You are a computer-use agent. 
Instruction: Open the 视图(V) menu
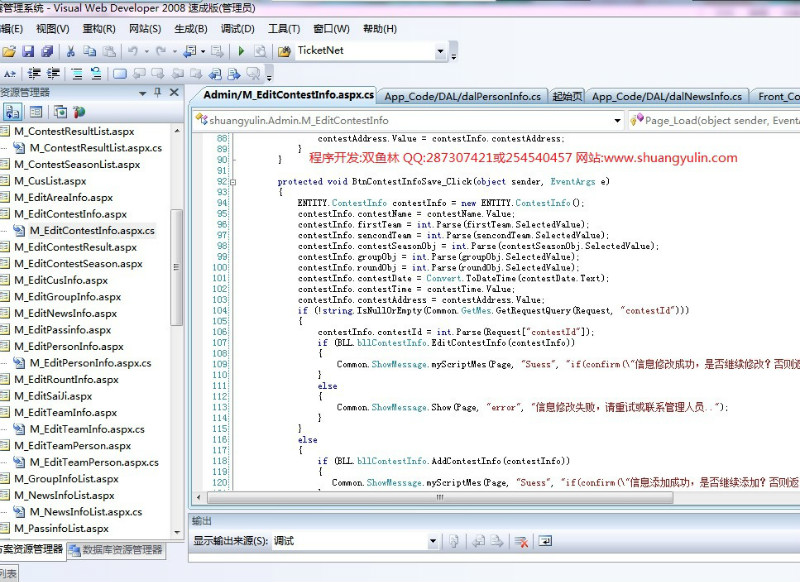(x=53, y=29)
